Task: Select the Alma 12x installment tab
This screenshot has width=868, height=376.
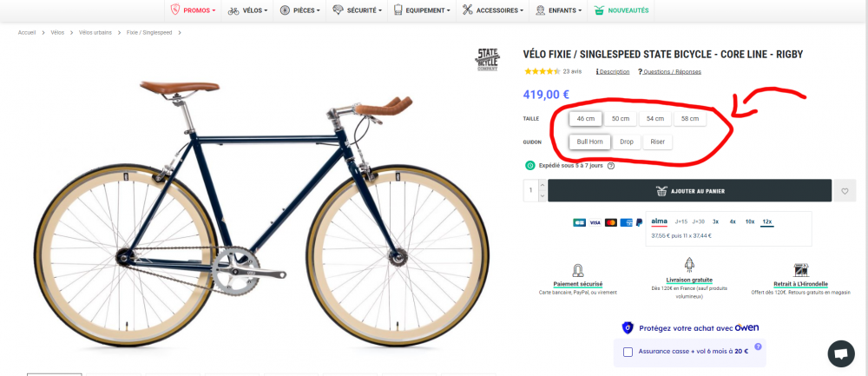Action: [766, 222]
